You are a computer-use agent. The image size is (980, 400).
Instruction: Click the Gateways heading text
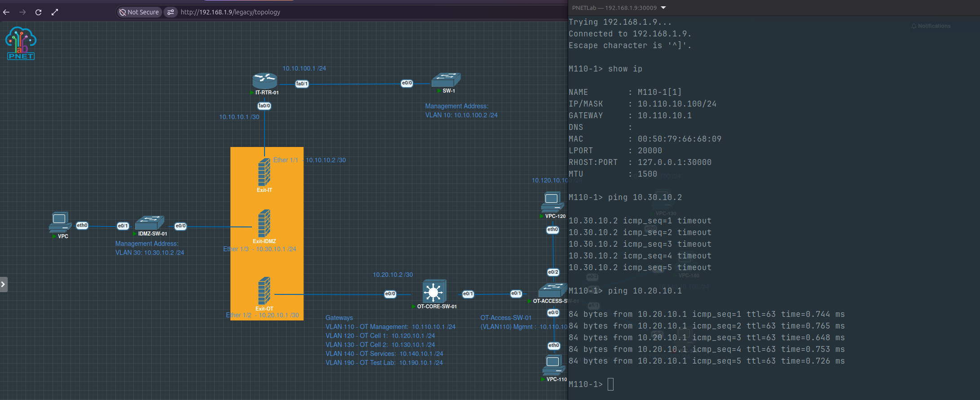(339, 318)
